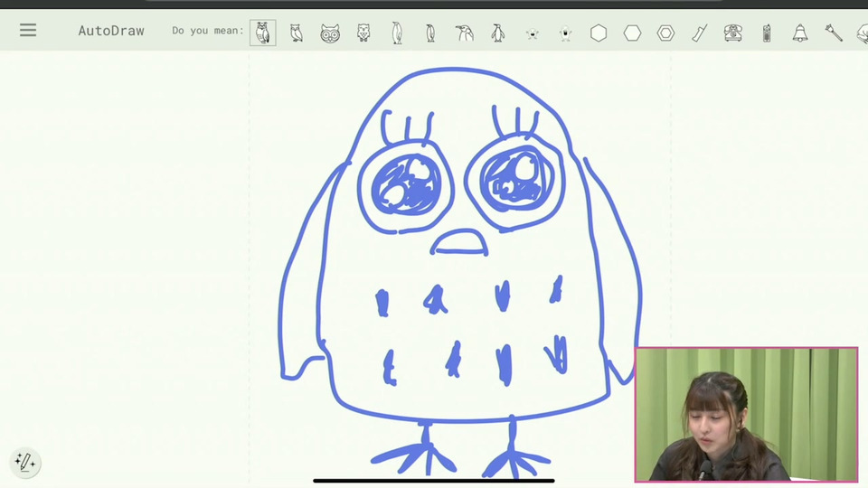Choose the tall open-mouth creature suggestion
The width and height of the screenshot is (868, 488).
pos(565,33)
